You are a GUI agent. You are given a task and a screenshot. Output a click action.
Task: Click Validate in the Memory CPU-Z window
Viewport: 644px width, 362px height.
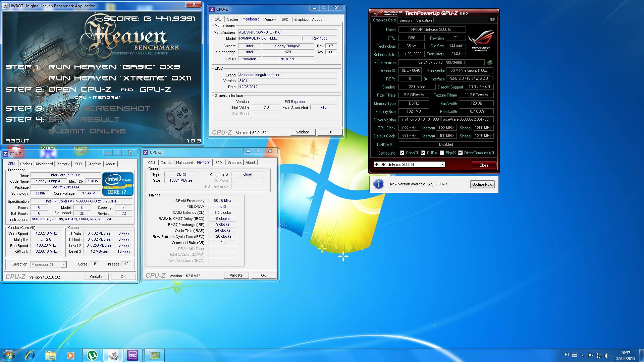[x=236, y=275]
